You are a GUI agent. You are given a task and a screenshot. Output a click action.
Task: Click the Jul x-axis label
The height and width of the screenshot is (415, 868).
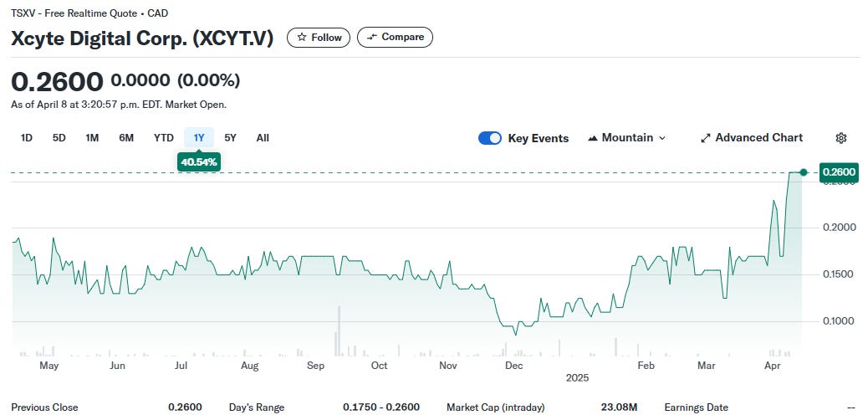181,366
